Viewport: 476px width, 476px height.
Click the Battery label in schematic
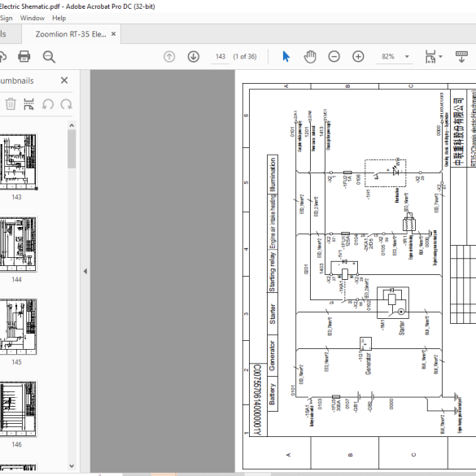click(x=272, y=394)
